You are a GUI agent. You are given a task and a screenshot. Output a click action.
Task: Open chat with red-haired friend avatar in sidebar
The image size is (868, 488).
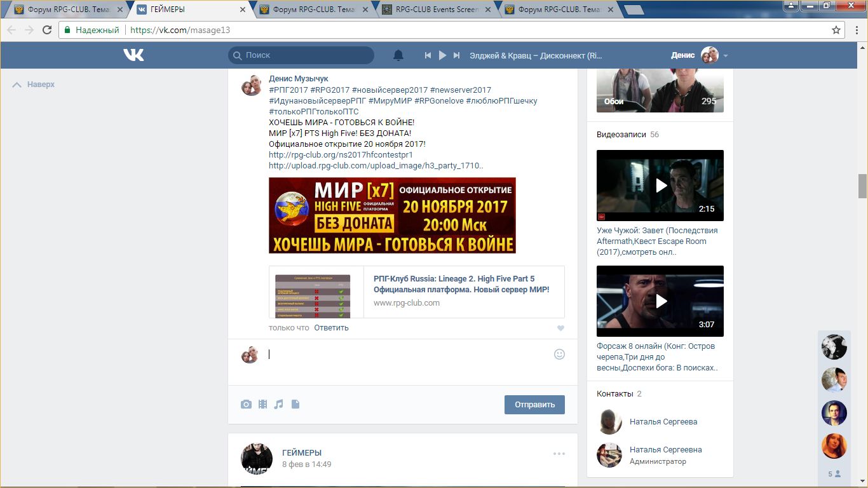tap(834, 446)
